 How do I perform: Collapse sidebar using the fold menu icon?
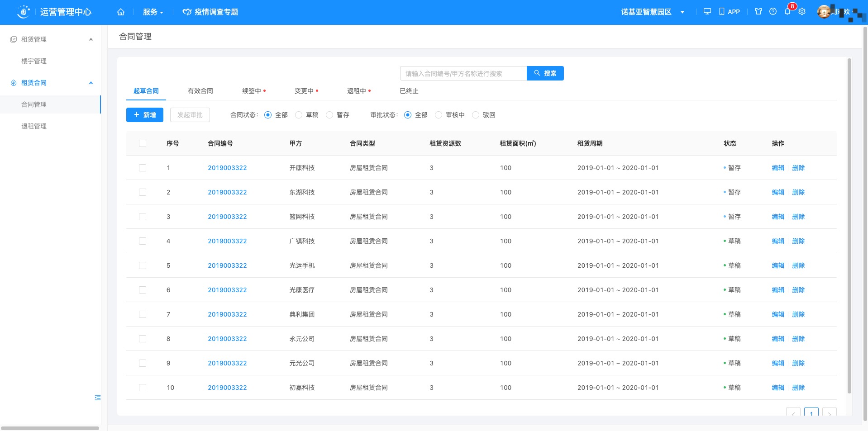(x=97, y=398)
